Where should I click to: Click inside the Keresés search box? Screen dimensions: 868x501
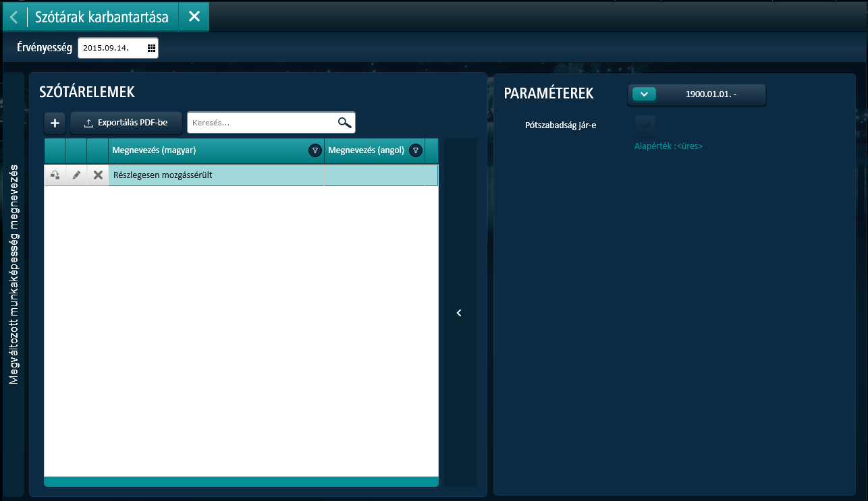(x=262, y=123)
